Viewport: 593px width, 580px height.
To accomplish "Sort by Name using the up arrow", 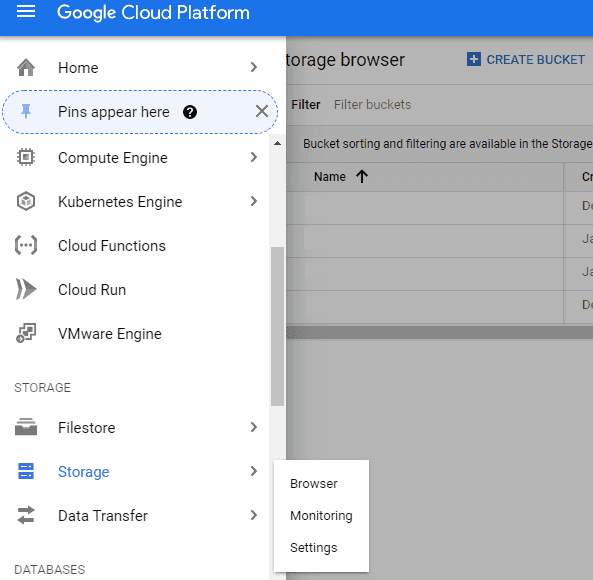I will coord(362,176).
